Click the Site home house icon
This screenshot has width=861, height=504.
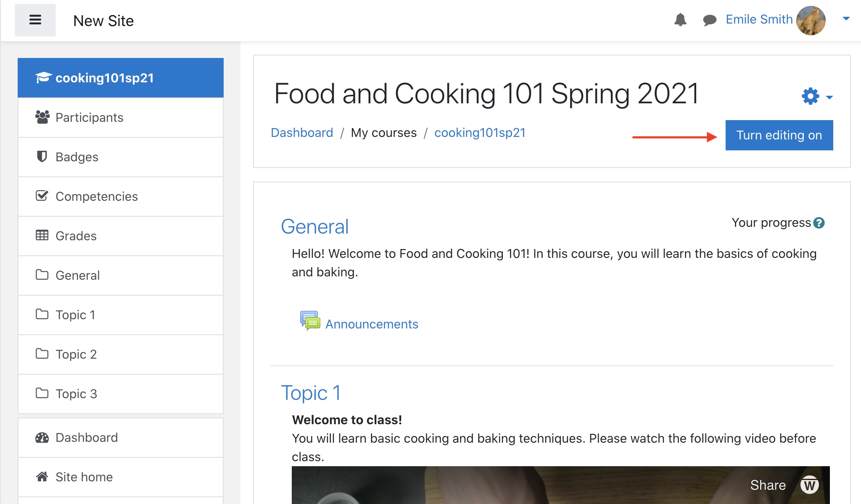point(42,477)
